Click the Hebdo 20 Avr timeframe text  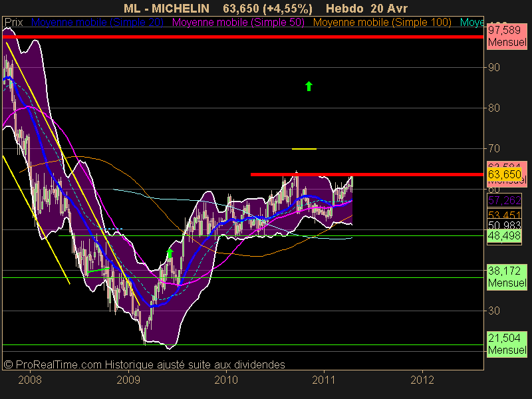click(x=366, y=9)
